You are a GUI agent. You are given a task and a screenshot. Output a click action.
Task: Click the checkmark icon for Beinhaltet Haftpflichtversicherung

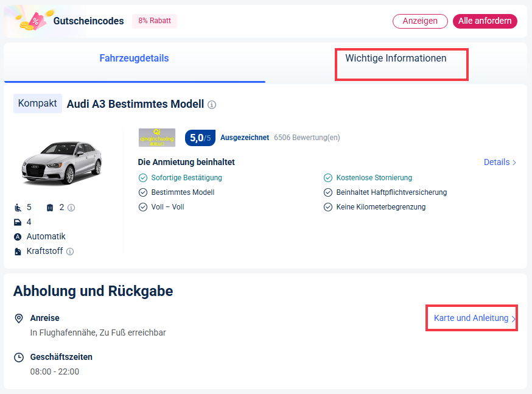click(327, 192)
